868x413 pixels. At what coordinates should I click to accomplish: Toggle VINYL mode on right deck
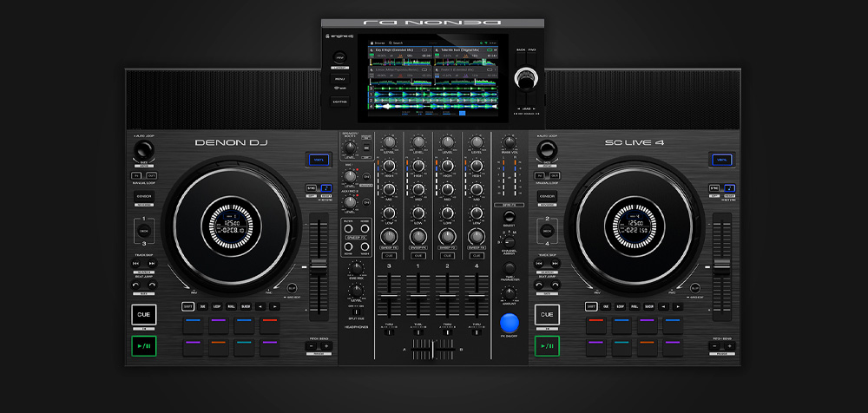coord(722,160)
